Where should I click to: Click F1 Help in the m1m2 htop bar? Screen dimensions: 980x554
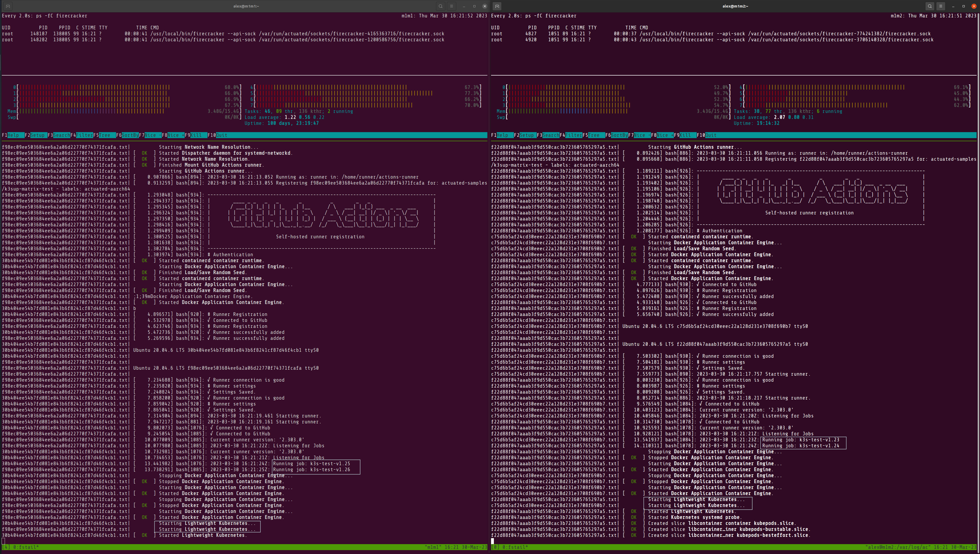(x=502, y=135)
